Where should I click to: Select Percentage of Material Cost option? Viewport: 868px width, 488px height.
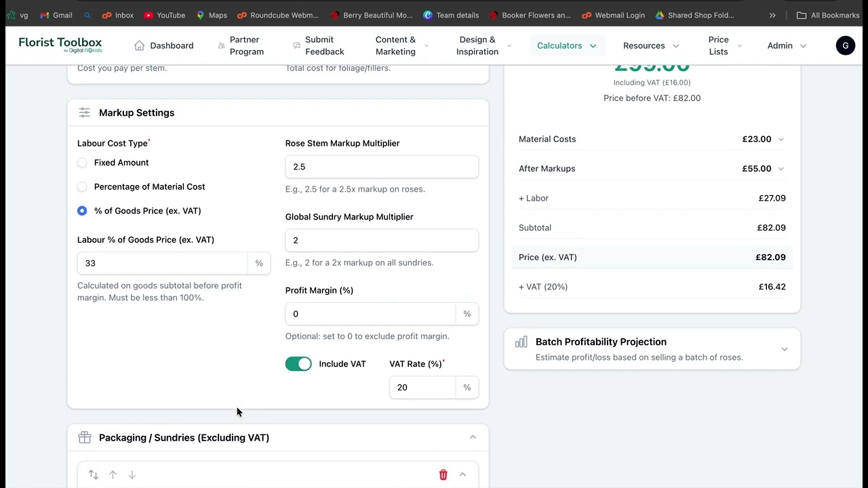82,186
